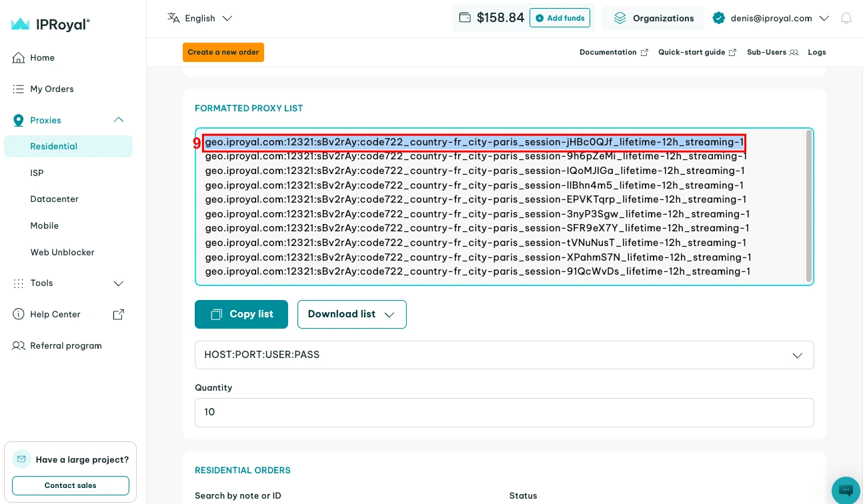Click the IPRoyal crown logo
This screenshot has width=863, height=504.
[x=20, y=24]
